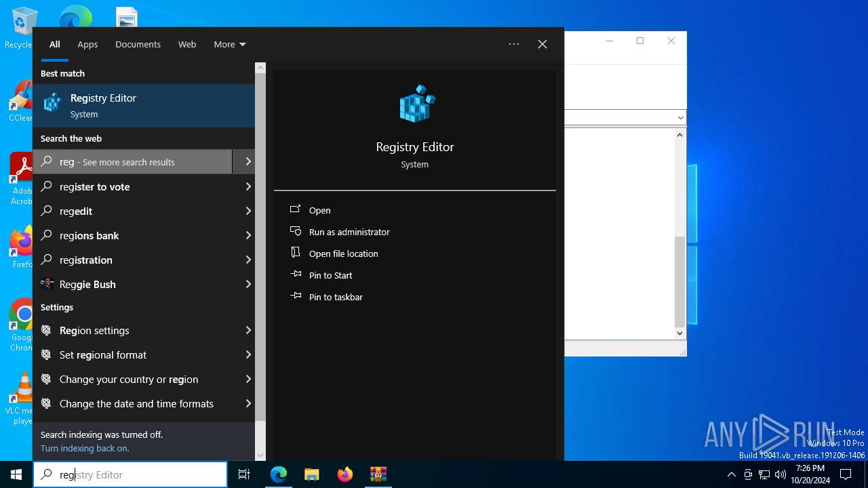Show hidden system tray icons
Image resolution: width=868 pixels, height=488 pixels.
tap(731, 474)
